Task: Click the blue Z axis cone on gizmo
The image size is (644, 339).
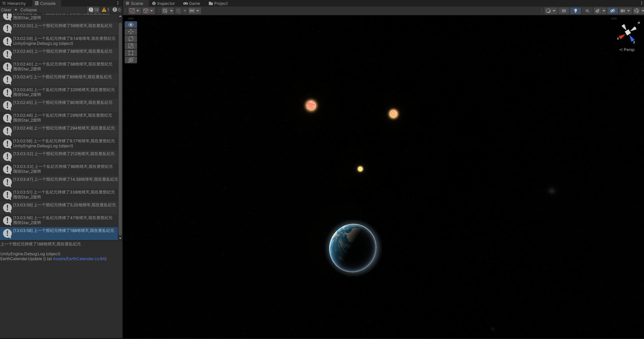Action: 632,39
